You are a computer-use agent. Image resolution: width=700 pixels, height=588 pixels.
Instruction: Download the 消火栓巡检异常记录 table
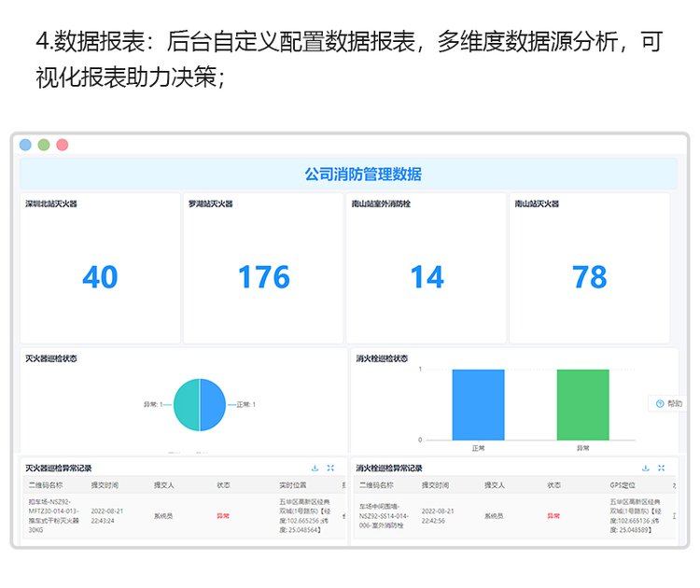click(645, 468)
